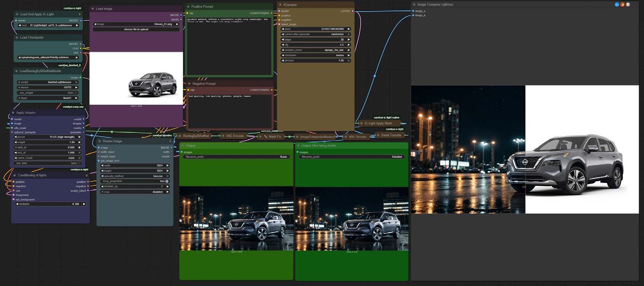Increase the width value arrow in Resize Image
This screenshot has height=286, width=644.
[x=167, y=166]
